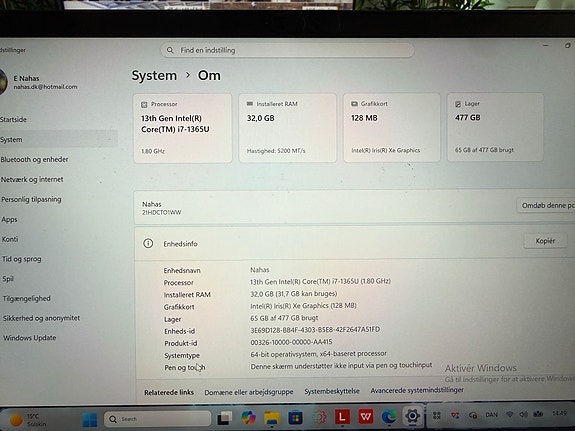The image size is (575, 431).
Task: Click the Grafikkort card showing 128 MB
Action: pos(392,127)
